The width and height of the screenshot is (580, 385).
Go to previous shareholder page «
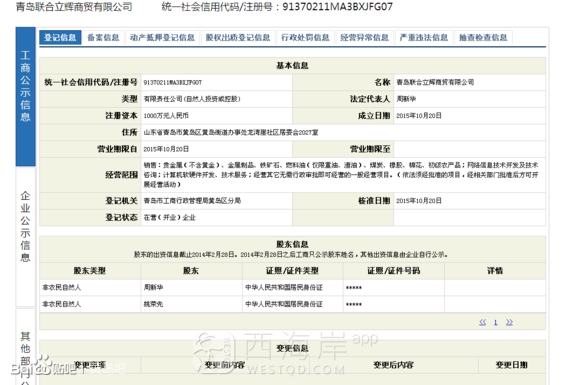point(482,322)
